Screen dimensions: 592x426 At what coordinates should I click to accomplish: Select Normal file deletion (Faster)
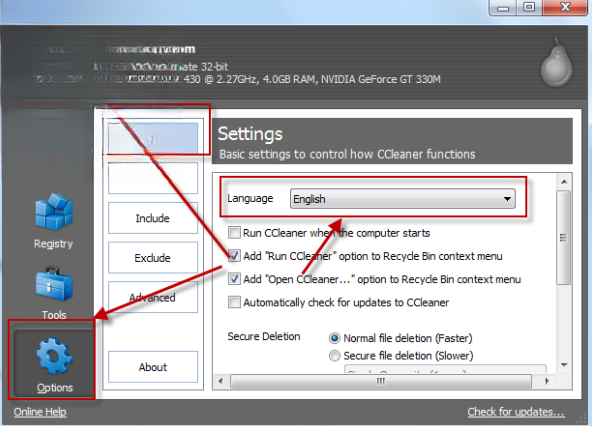click(x=335, y=338)
